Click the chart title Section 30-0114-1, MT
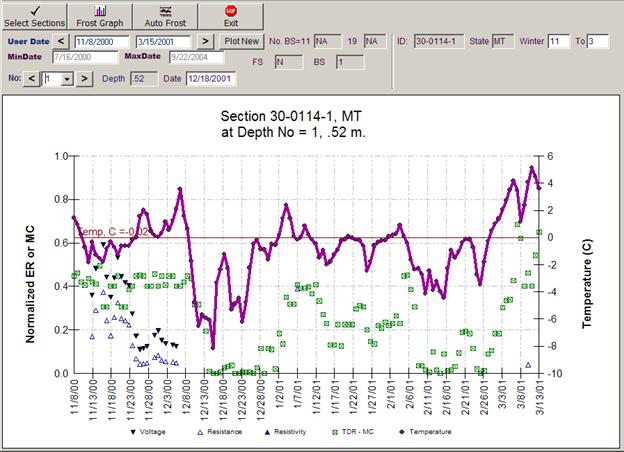Screen dimensions: 624x452 (x=291, y=117)
